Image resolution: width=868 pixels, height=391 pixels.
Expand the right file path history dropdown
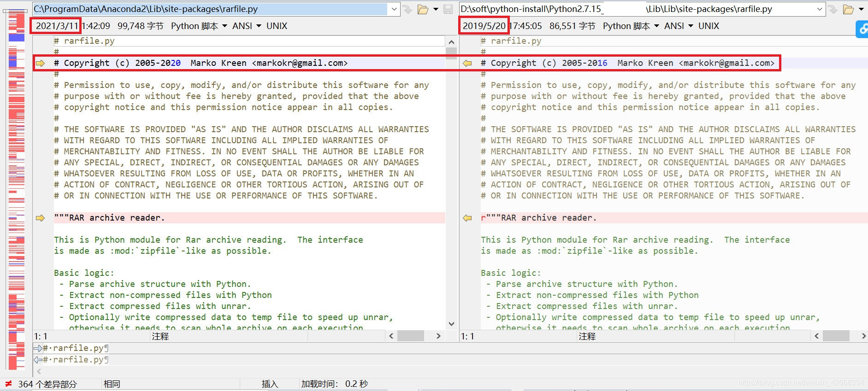coord(819,9)
